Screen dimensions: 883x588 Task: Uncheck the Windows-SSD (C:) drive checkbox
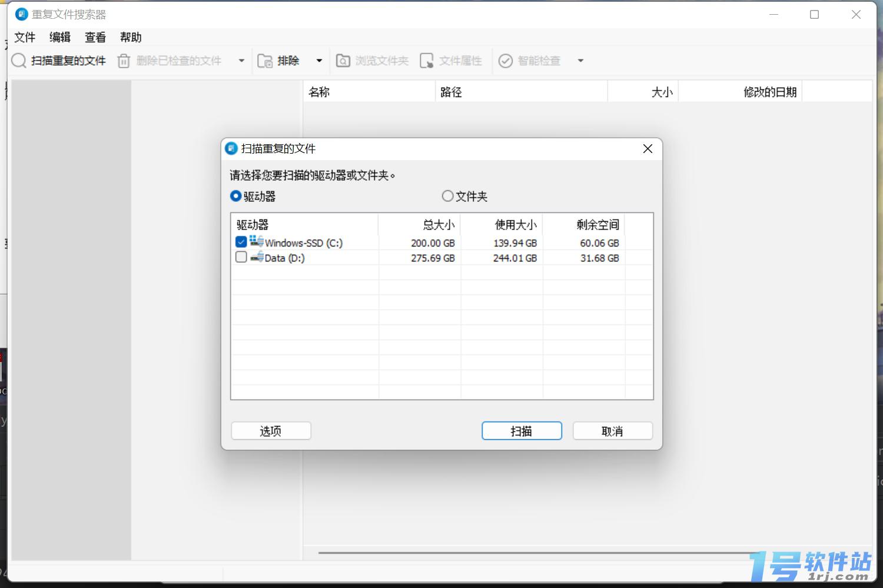pos(241,242)
